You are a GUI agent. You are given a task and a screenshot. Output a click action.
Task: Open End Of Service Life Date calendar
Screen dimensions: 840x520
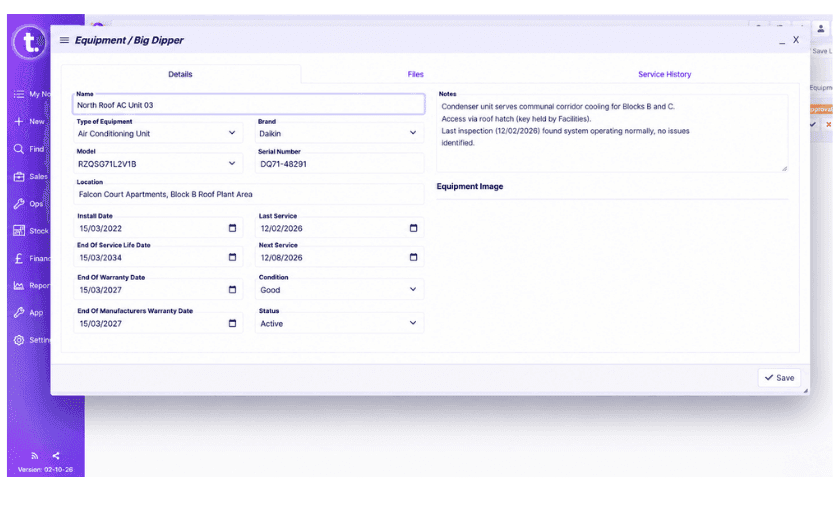tap(232, 257)
